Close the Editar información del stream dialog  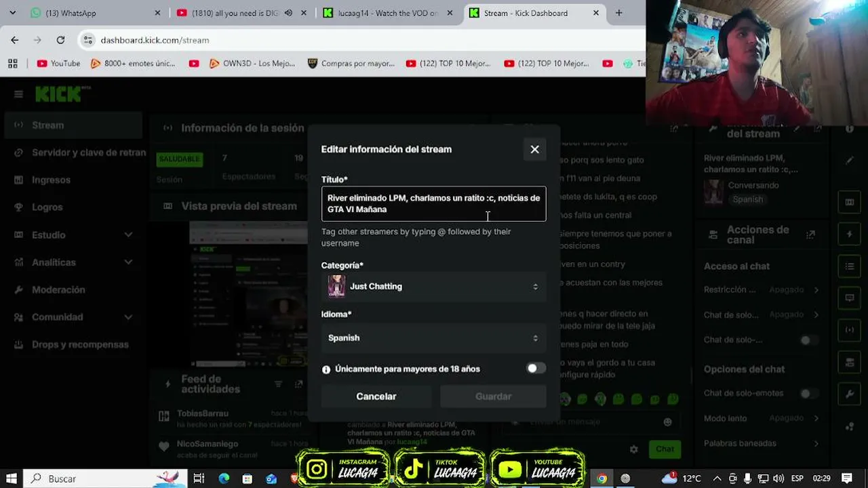(x=534, y=149)
